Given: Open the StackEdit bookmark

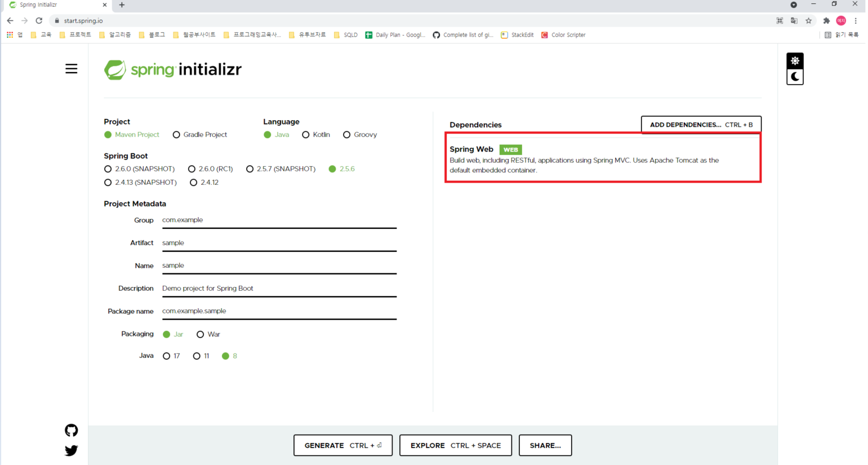Looking at the screenshot, I should click(517, 35).
